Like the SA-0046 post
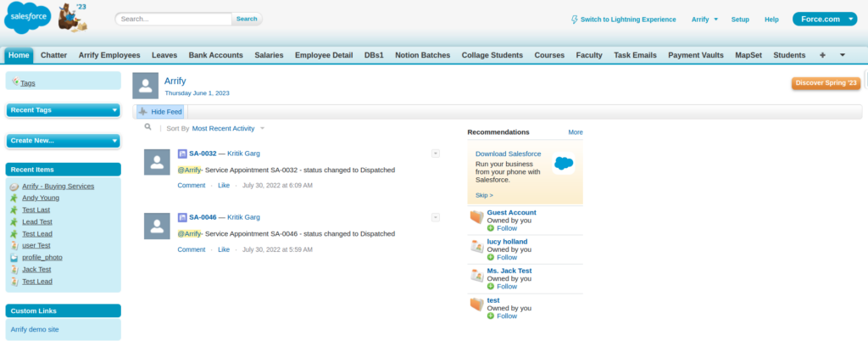Screen dimensions: 868x341 click(224, 249)
